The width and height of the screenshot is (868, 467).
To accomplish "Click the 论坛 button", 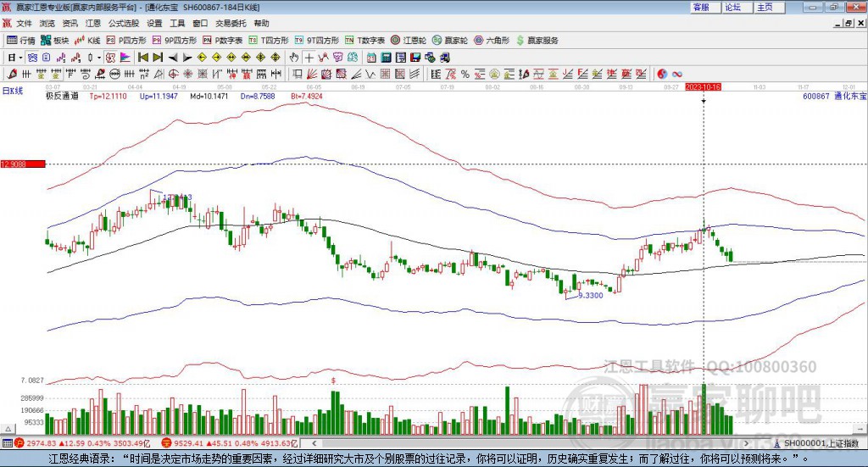I will 733,7.
